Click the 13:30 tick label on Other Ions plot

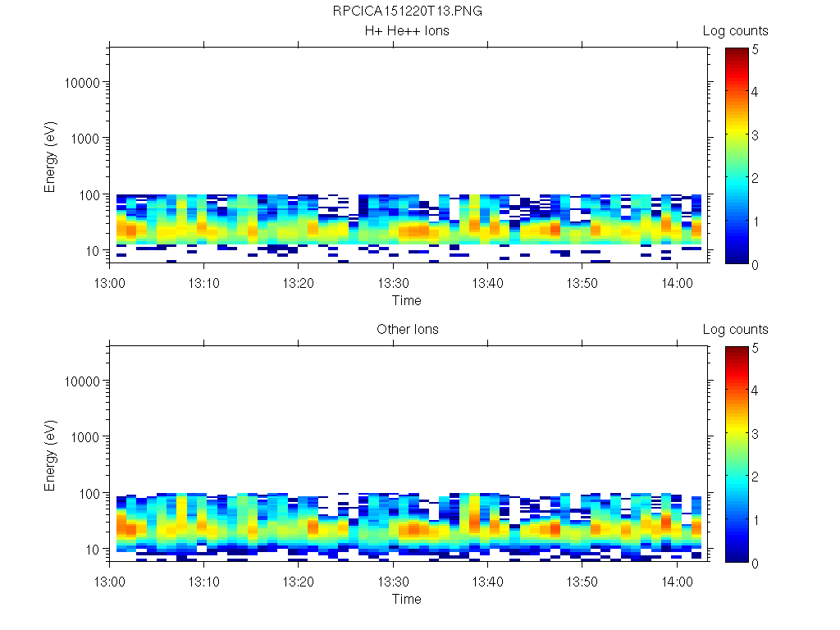pyautogui.click(x=393, y=582)
